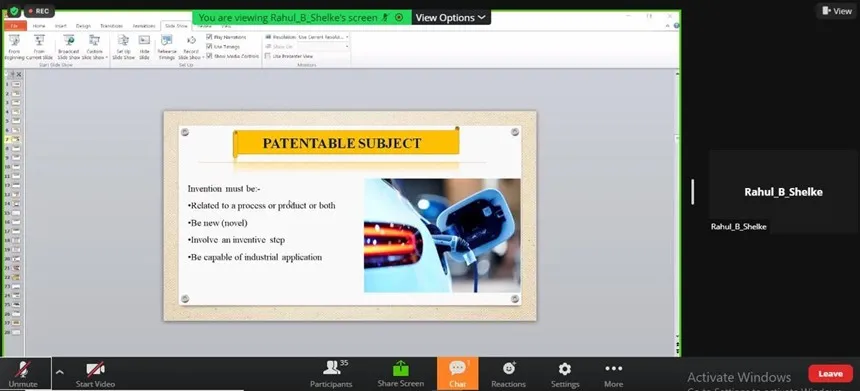The width and height of the screenshot is (860, 391).
Task: Expand audio options caret beside Unmute
Action: tap(59, 372)
